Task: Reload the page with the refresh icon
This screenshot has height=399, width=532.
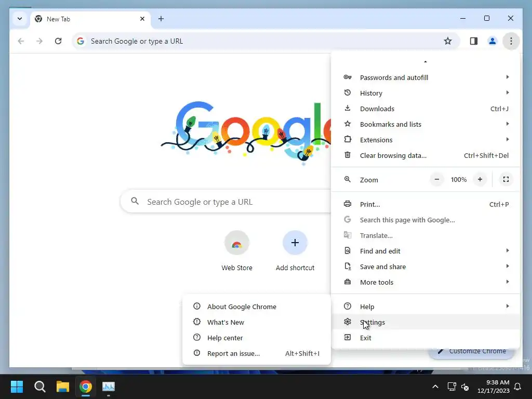Action: click(58, 41)
